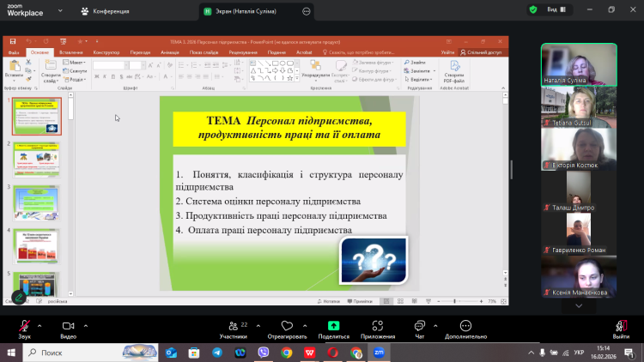Open the Чат chat panel

(x=420, y=326)
